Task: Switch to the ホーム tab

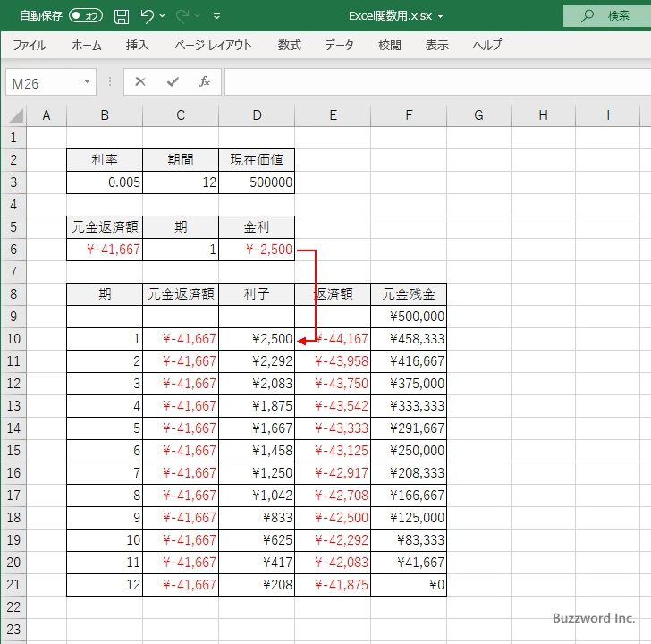Action: tap(87, 45)
